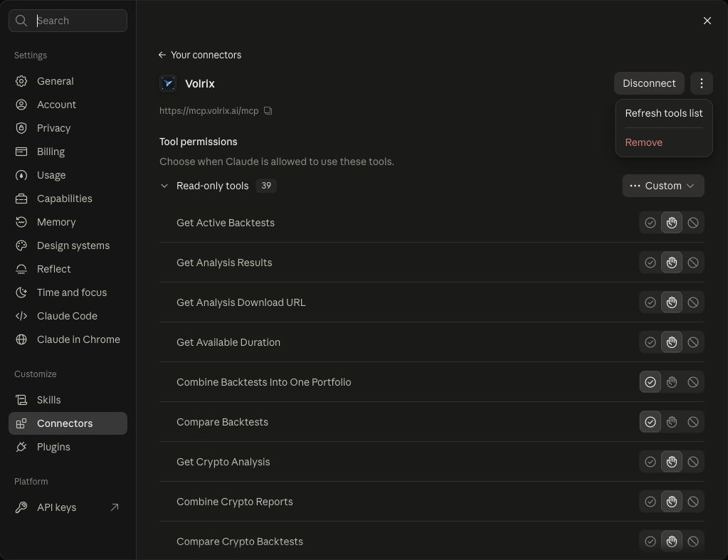Block the Get Crypto Analysis tool
The height and width of the screenshot is (560, 728).
click(692, 462)
